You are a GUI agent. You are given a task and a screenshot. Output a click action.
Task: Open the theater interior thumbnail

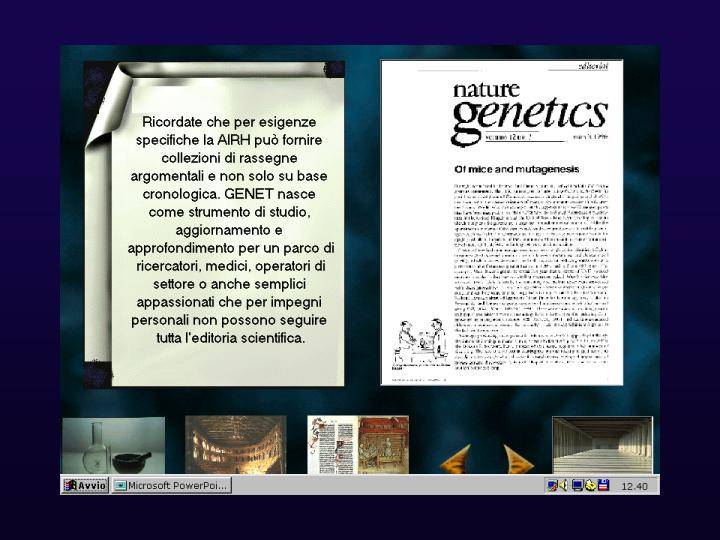(236, 444)
